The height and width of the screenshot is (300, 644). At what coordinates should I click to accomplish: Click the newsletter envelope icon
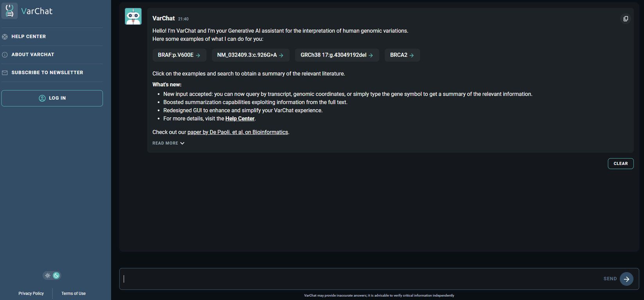click(5, 73)
